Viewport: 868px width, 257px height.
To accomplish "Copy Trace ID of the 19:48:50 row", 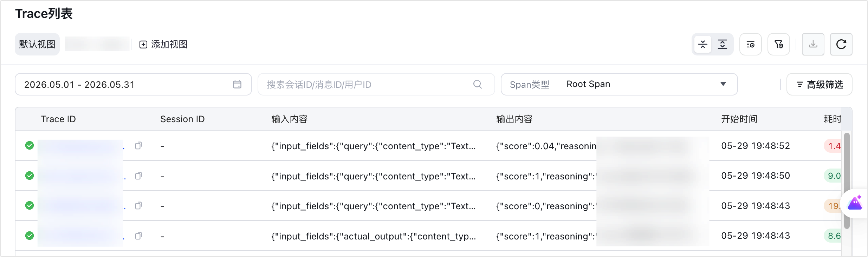I will 138,176.
